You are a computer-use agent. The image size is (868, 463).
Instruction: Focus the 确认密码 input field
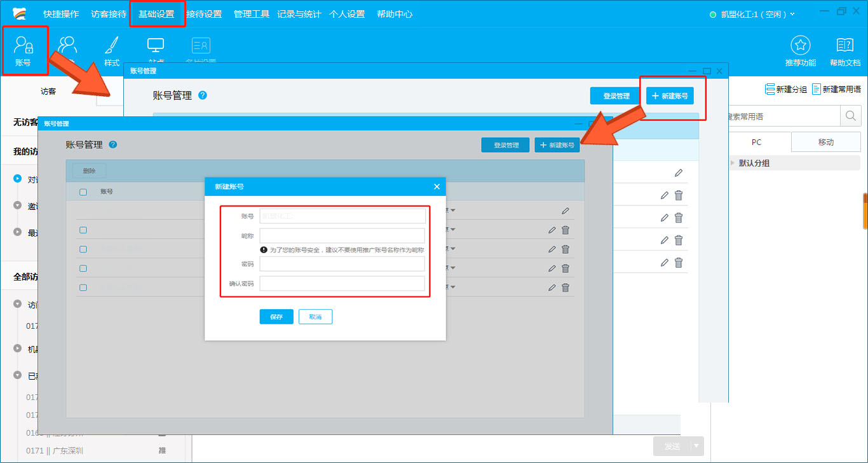(342, 284)
